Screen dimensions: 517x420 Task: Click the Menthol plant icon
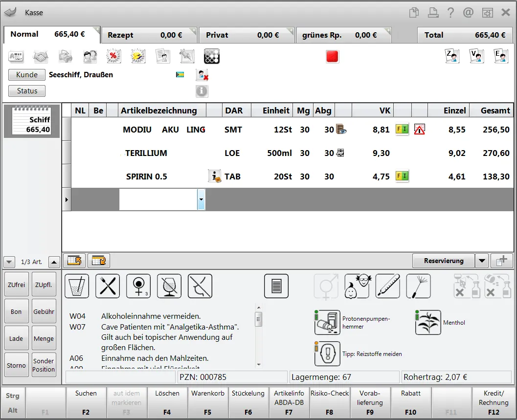428,322
